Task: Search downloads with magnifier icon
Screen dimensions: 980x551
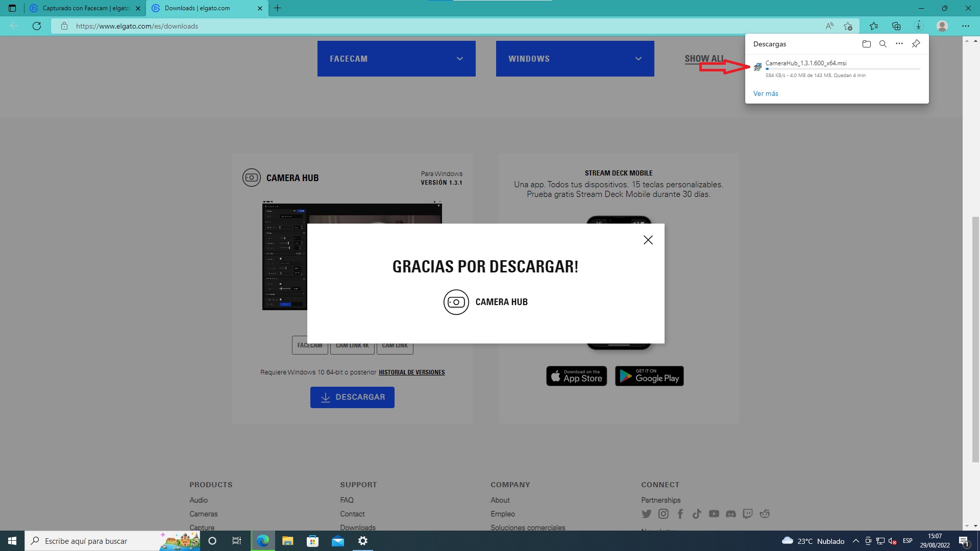Action: click(883, 44)
